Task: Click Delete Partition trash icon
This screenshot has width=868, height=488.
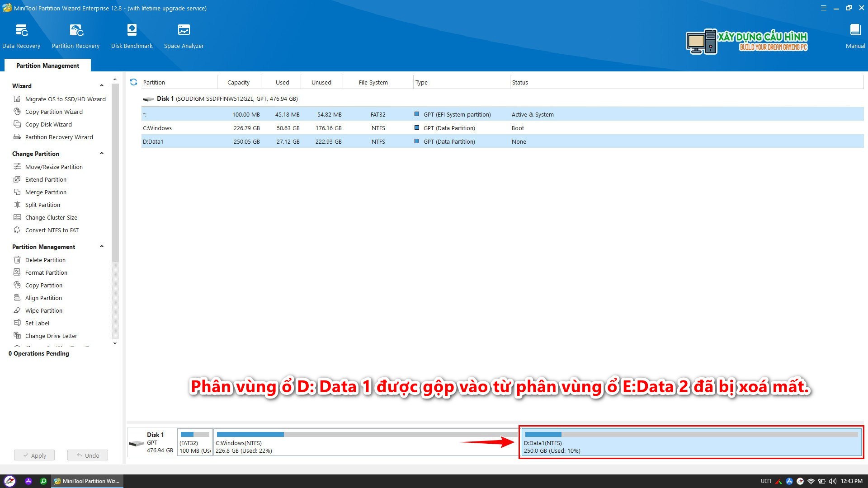Action: click(x=17, y=260)
